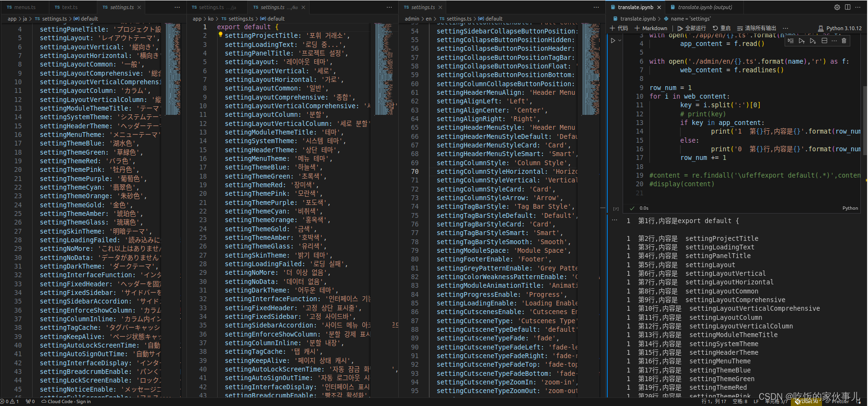Click the 单元格 3/7 cell indicator
This screenshot has height=406, width=868.
pyautogui.click(x=776, y=402)
